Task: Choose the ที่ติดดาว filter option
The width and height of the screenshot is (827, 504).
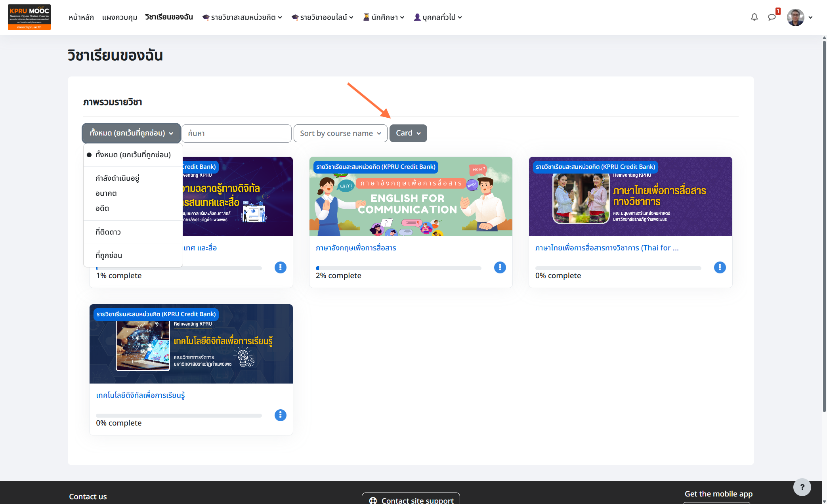Action: coord(133,232)
